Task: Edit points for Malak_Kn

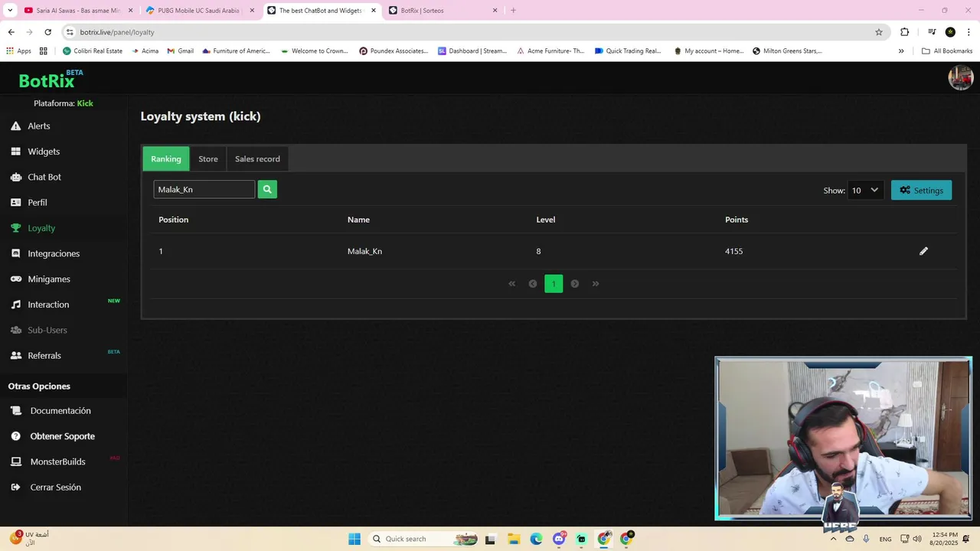Action: [x=923, y=251]
